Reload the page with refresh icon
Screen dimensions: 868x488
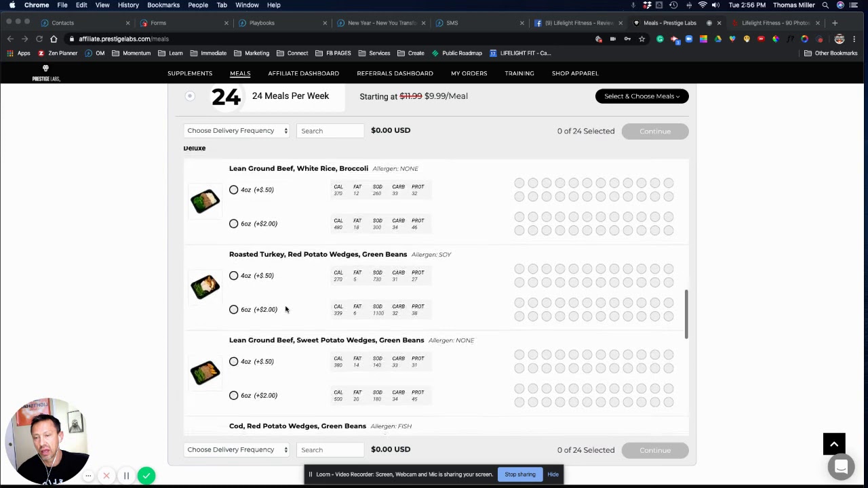39,39
